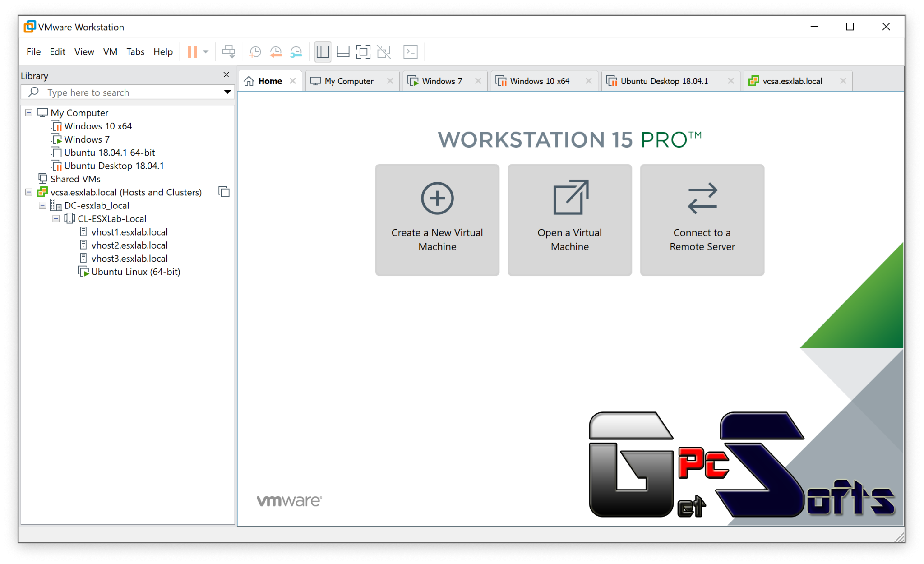Toggle the library sidebar view icon
This screenshot has width=924, height=564.
click(323, 52)
